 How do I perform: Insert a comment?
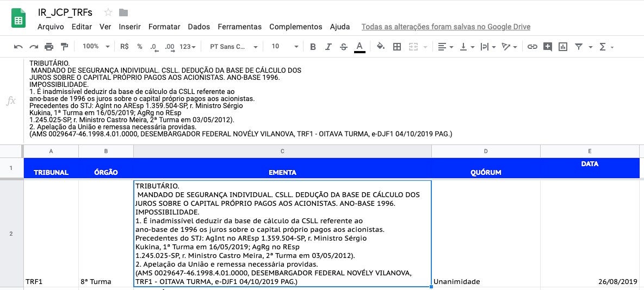[x=548, y=47]
